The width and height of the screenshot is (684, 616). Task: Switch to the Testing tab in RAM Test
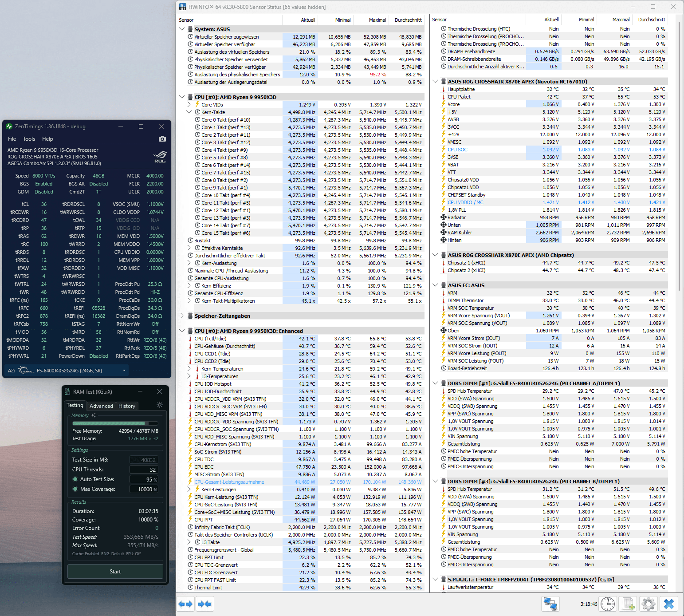click(x=75, y=405)
